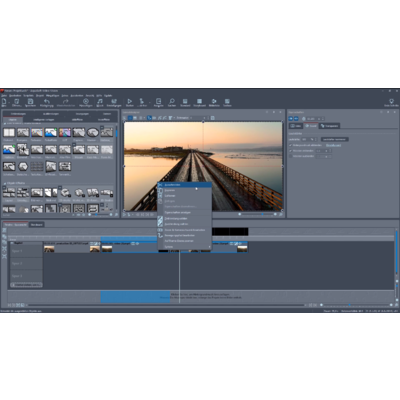Choose Zoom & Kamerafahrt bearbeiten entry

coord(184,230)
